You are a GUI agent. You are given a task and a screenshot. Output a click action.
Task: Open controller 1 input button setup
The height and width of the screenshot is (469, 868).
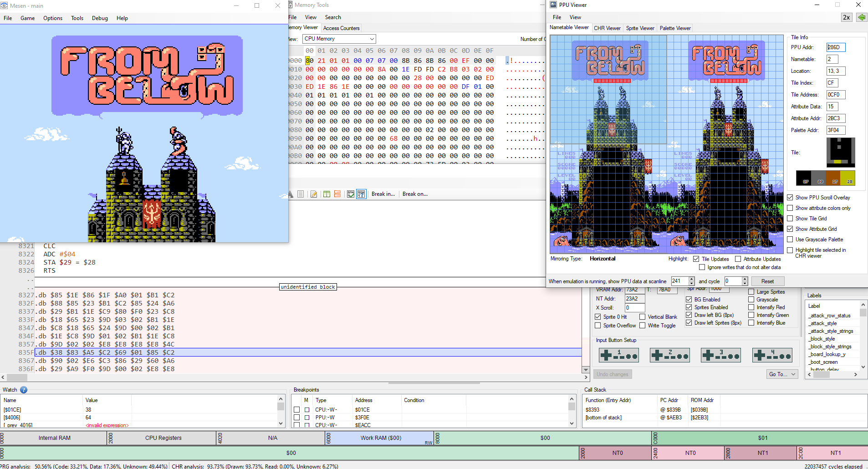click(619, 355)
